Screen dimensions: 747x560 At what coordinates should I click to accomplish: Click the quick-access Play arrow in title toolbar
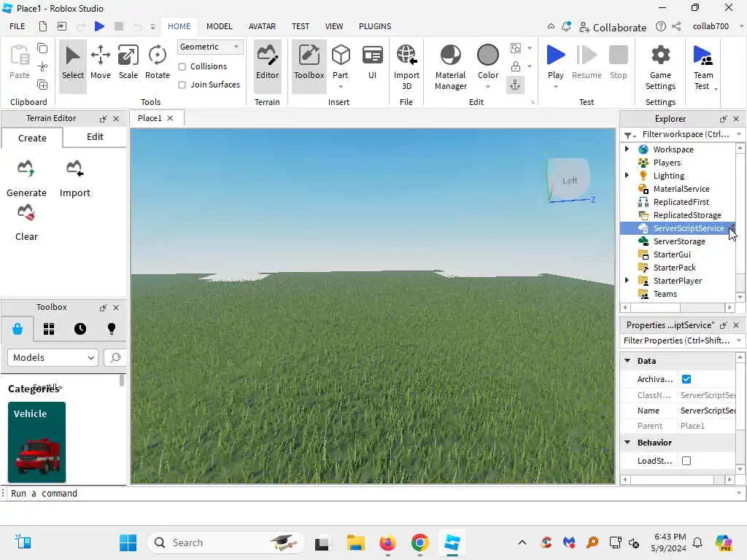[99, 26]
